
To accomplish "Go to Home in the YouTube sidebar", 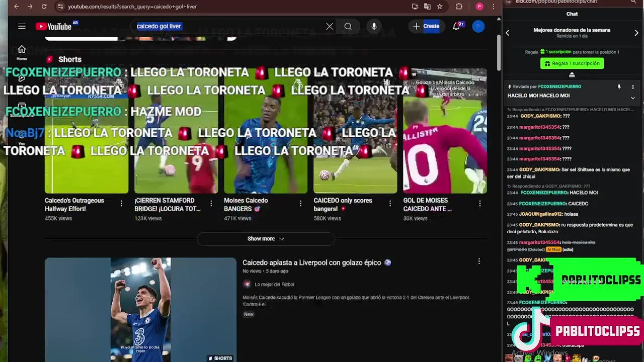I will pos(22,52).
